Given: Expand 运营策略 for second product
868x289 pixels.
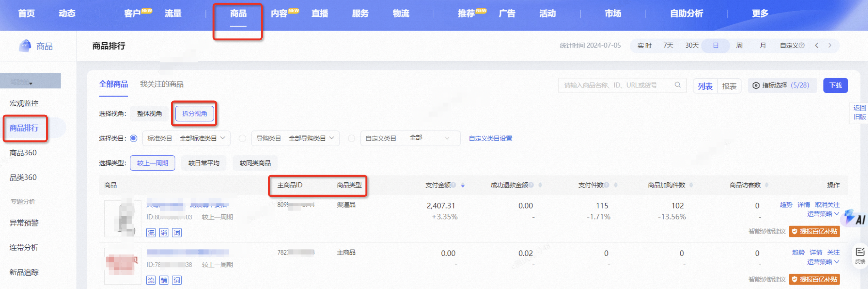Looking at the screenshot, I should [x=823, y=262].
